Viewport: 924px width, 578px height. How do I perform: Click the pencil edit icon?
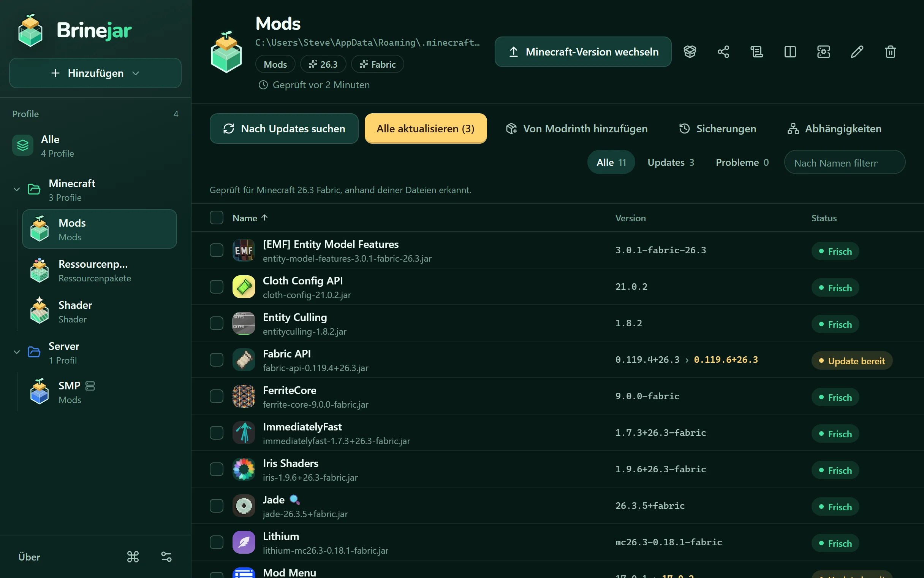coord(857,52)
